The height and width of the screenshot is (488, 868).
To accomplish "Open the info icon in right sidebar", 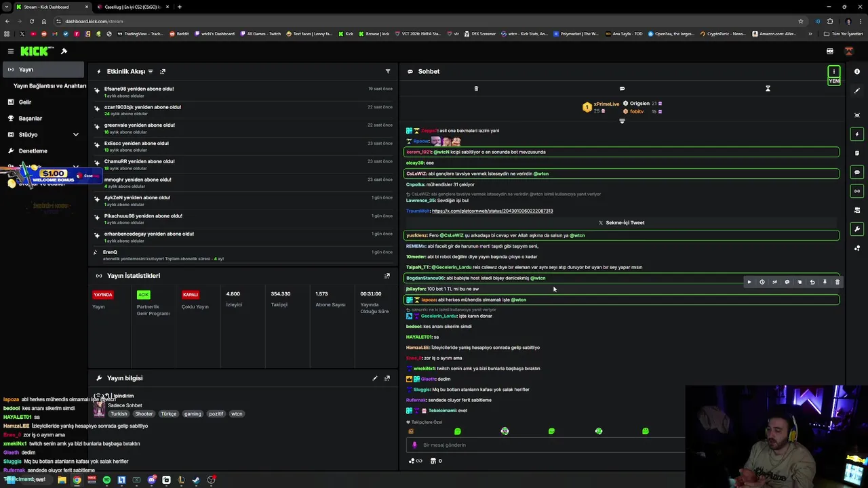I will [x=857, y=71].
